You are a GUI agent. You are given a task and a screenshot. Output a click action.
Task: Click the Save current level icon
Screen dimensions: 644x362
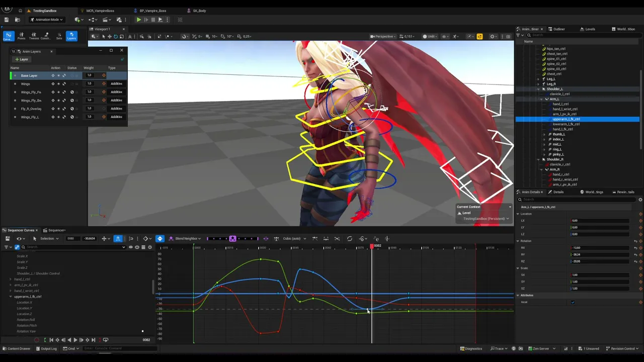click(7, 20)
